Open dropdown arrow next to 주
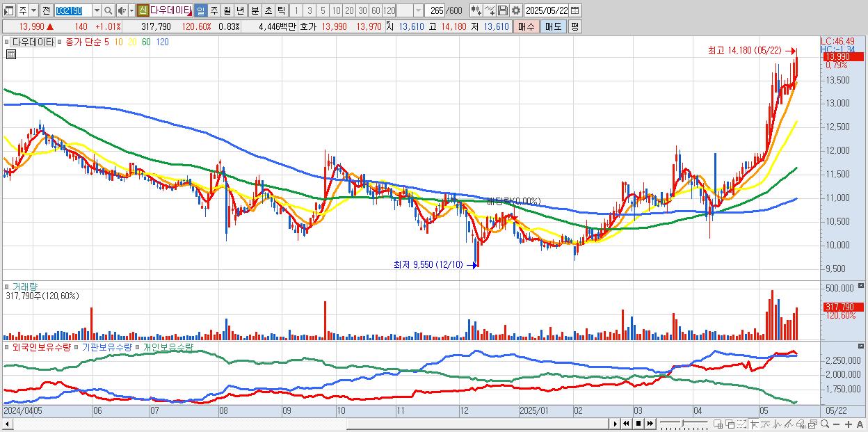Screen dimensions: 868x432 (33, 10)
